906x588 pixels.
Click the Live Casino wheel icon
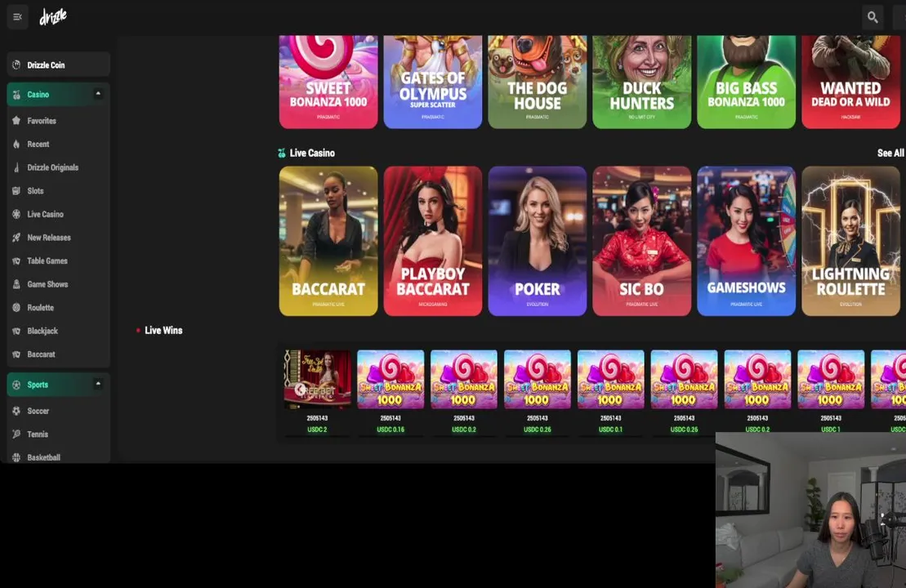click(16, 214)
